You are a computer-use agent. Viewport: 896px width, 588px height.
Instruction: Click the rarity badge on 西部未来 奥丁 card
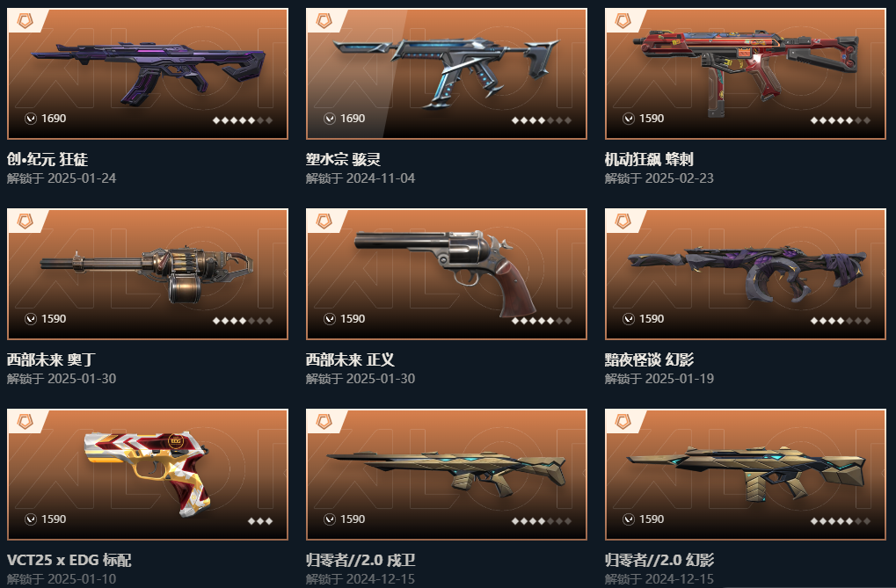(x=25, y=221)
